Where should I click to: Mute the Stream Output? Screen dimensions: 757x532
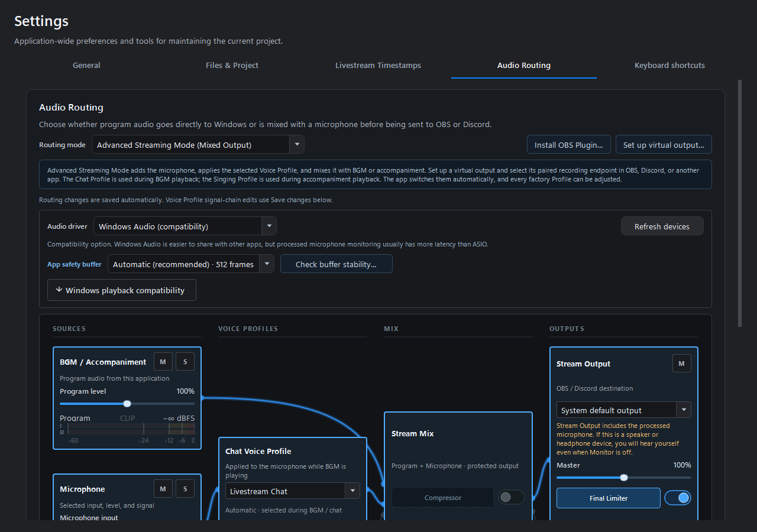pyautogui.click(x=681, y=364)
